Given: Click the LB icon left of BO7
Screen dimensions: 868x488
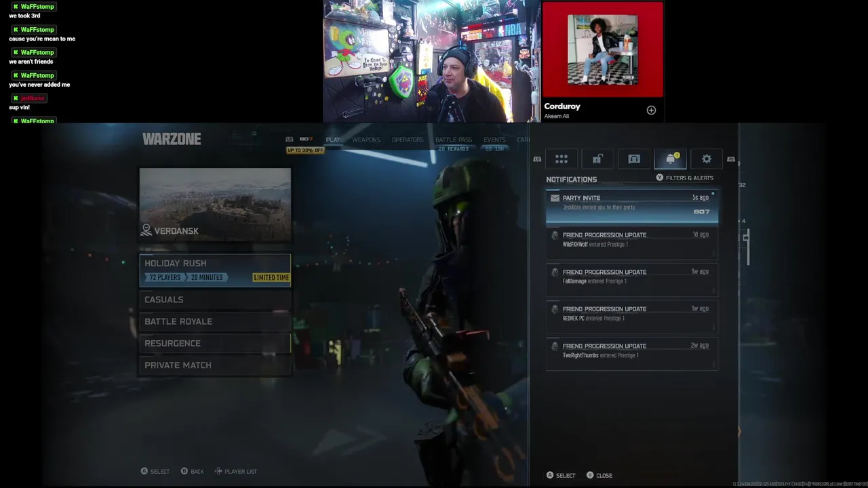Looking at the screenshot, I should pos(290,140).
